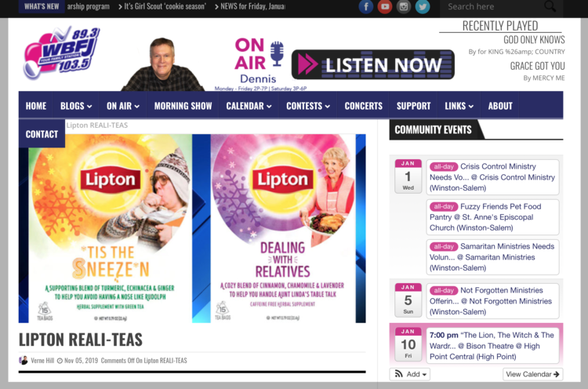Click the Community Events heading

[x=433, y=129]
